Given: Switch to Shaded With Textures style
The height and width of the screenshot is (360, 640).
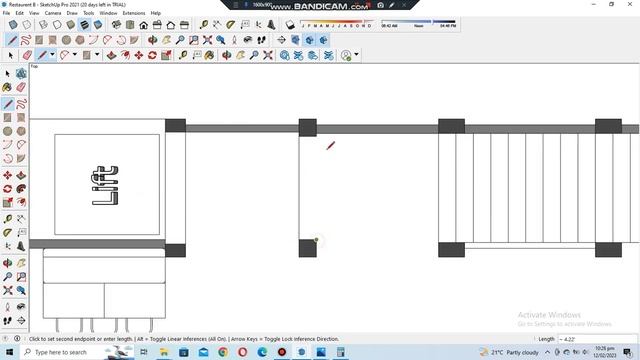Looking at the screenshot, I should click(84, 25).
